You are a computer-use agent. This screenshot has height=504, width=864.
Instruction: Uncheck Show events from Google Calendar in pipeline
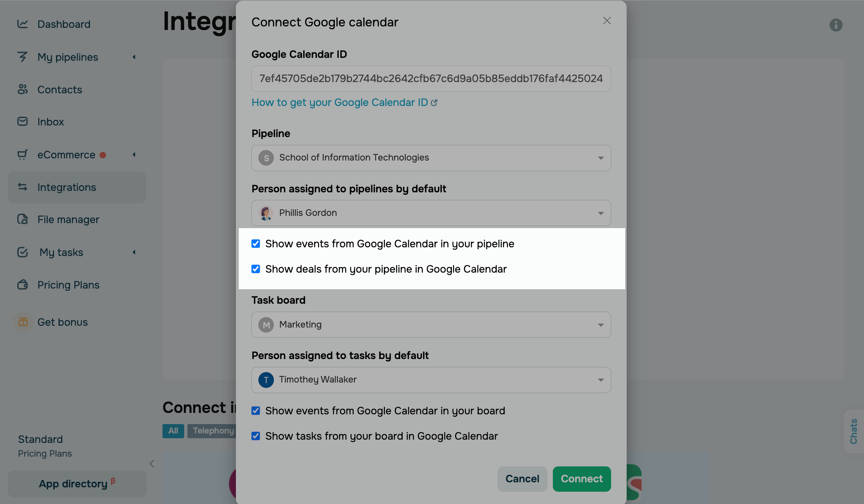[x=256, y=244]
